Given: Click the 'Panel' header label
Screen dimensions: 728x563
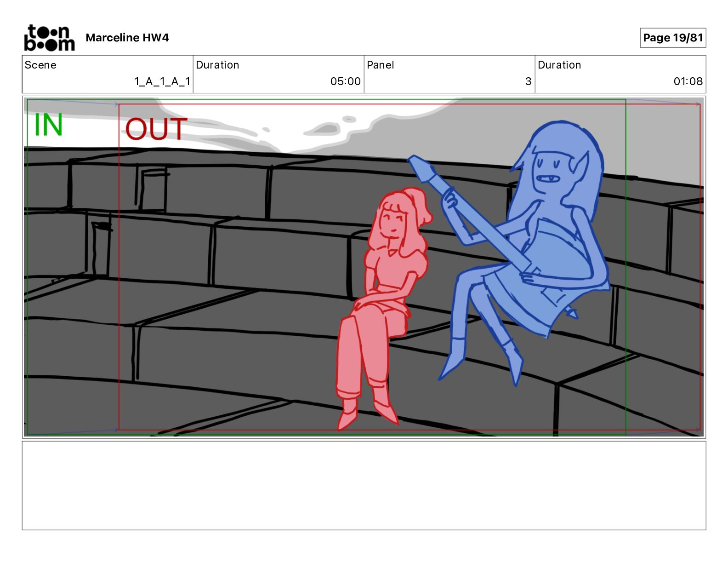Looking at the screenshot, I should (381, 65).
